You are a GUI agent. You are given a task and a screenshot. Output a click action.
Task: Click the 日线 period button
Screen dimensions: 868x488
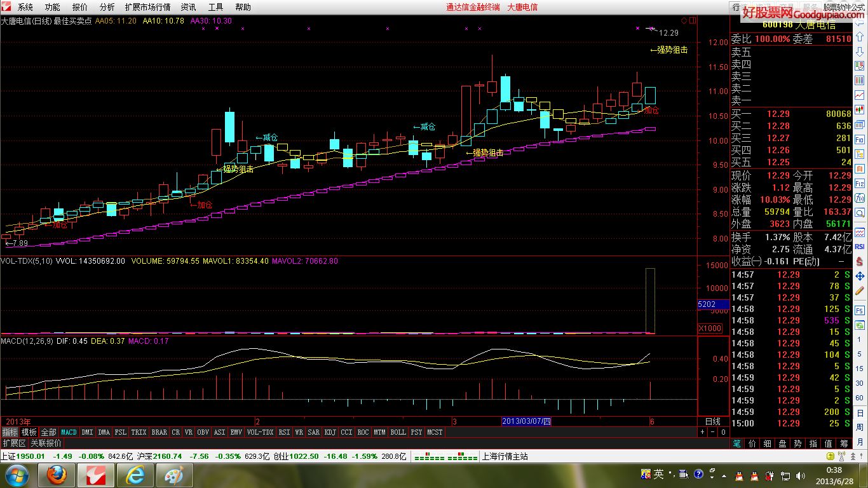tap(713, 421)
